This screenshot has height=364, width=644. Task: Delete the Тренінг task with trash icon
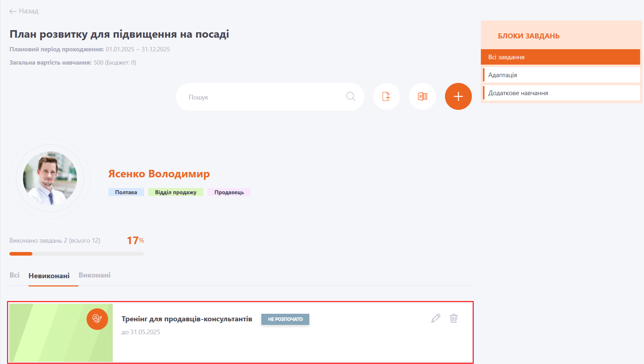pyautogui.click(x=454, y=318)
